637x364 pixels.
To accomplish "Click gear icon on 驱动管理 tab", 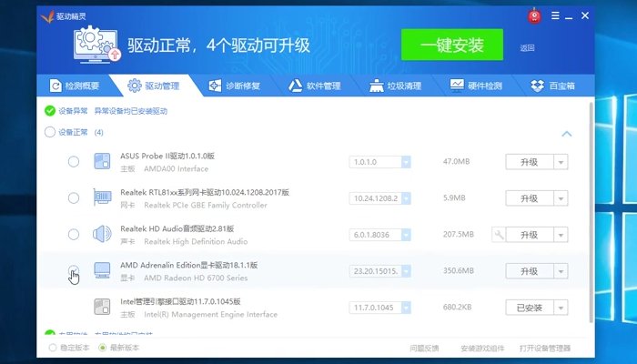I will coord(135,86).
